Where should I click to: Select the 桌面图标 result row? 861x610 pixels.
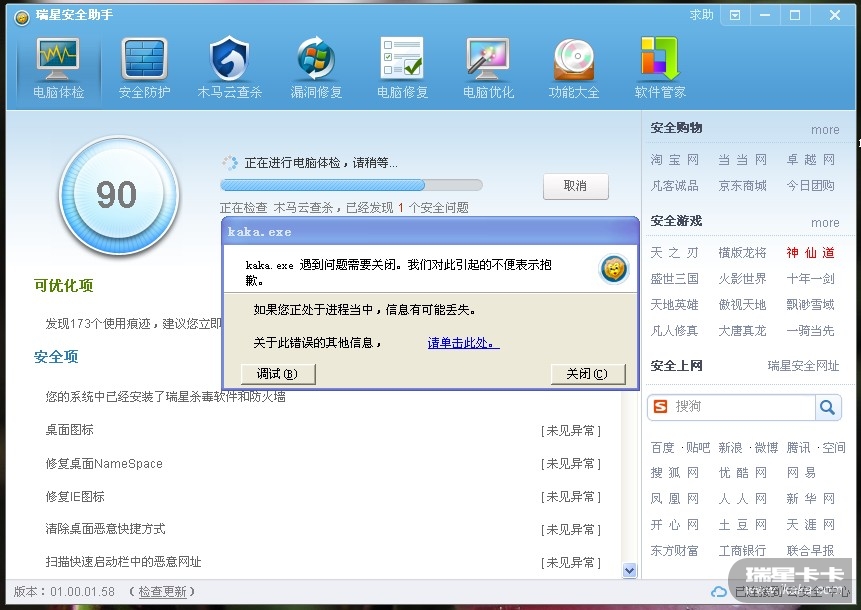click(323, 430)
